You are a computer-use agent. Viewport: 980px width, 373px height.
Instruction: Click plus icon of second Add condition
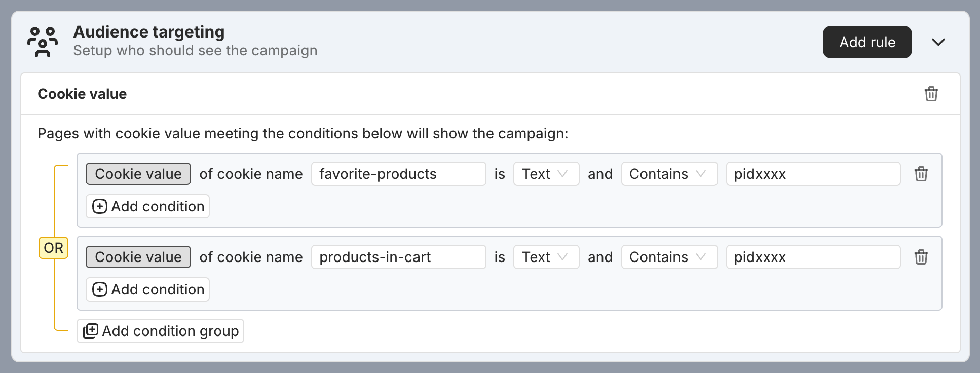(100, 289)
